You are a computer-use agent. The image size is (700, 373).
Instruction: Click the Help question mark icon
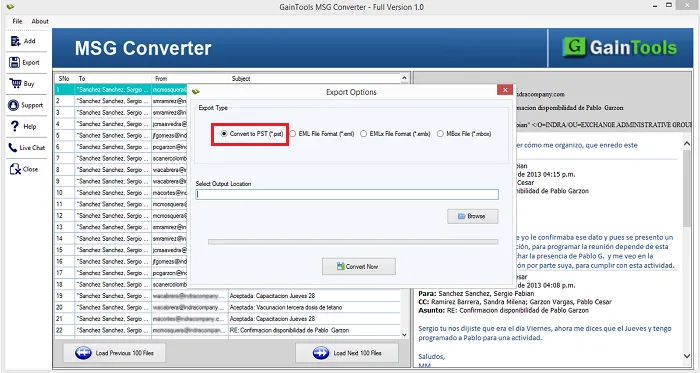[15, 126]
